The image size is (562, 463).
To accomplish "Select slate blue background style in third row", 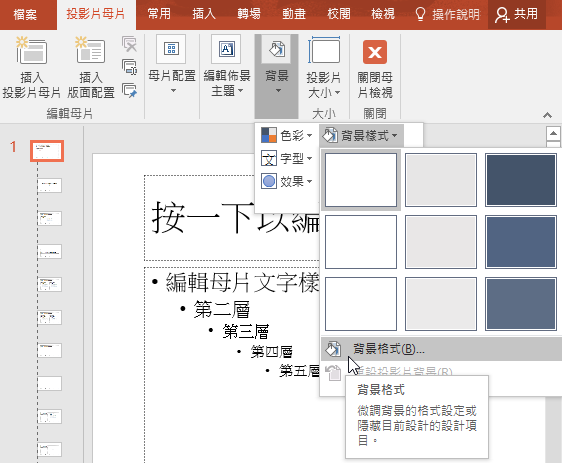I will [x=521, y=304].
